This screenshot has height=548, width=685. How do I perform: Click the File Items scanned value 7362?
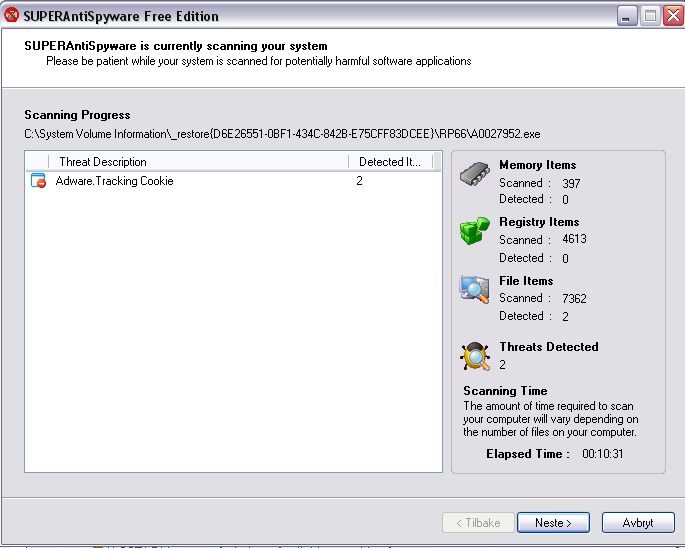[574, 298]
